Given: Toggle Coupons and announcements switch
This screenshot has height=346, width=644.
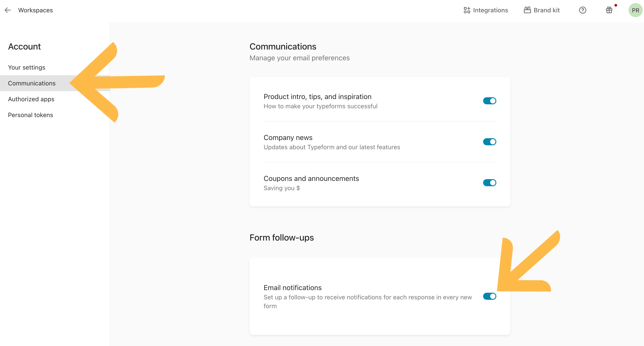Looking at the screenshot, I should [x=489, y=183].
